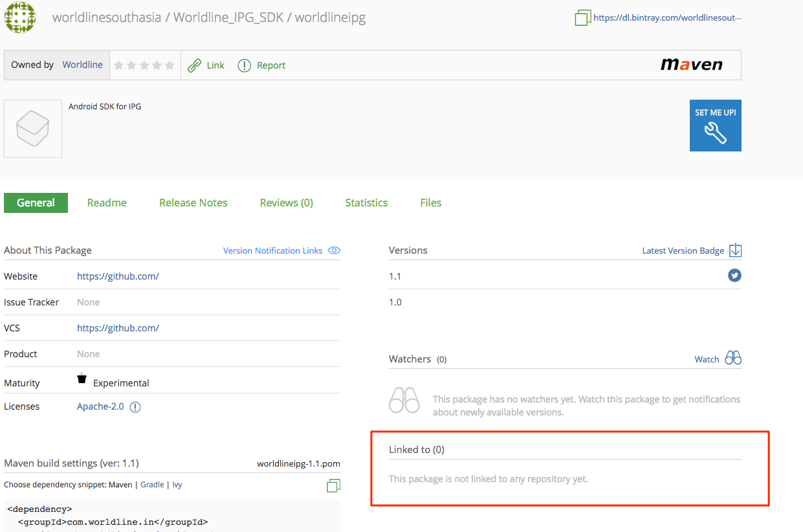Screen dimensions: 803x532
Task: Click the Android SDK for IPG description
Action: [x=105, y=106]
